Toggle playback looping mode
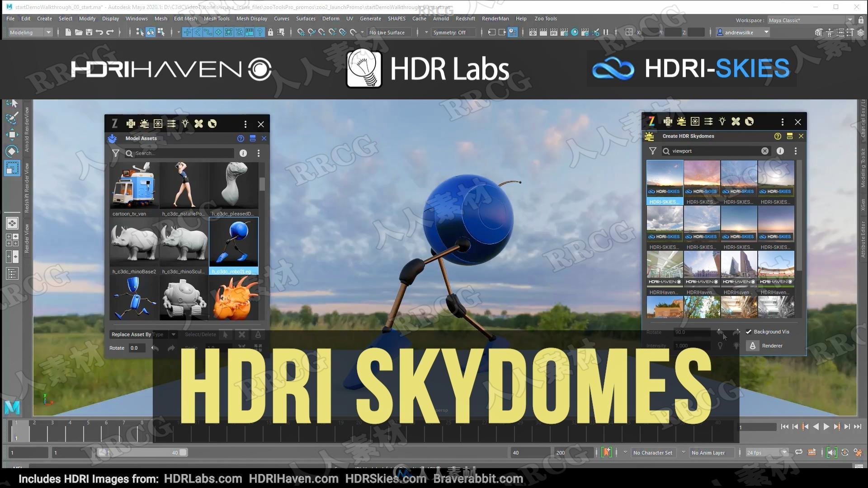The height and width of the screenshot is (488, 868). point(799,452)
